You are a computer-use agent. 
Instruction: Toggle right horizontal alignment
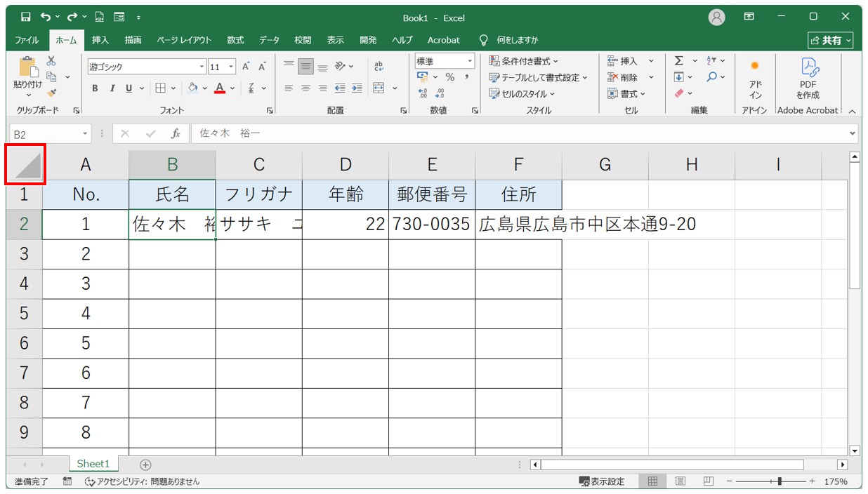click(x=322, y=88)
